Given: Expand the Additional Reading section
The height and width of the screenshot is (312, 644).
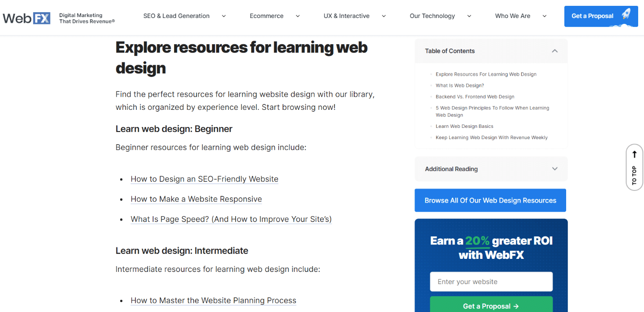Looking at the screenshot, I should tap(554, 169).
